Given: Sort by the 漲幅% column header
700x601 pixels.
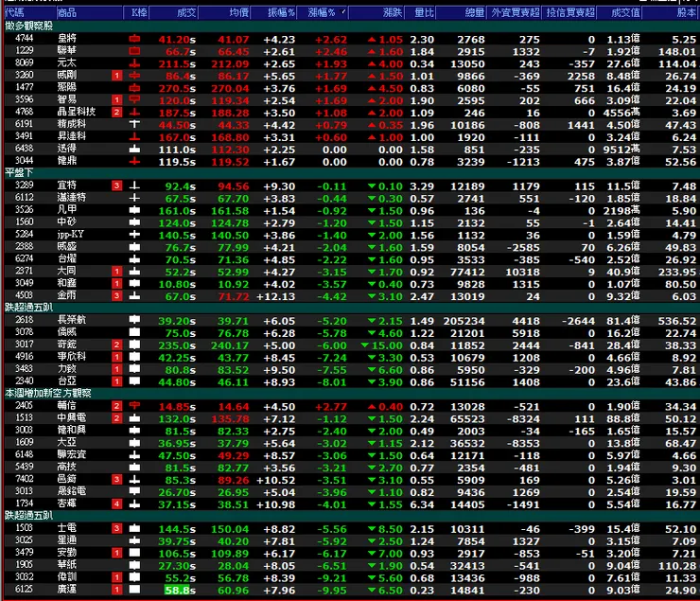Looking at the screenshot, I should point(323,13).
